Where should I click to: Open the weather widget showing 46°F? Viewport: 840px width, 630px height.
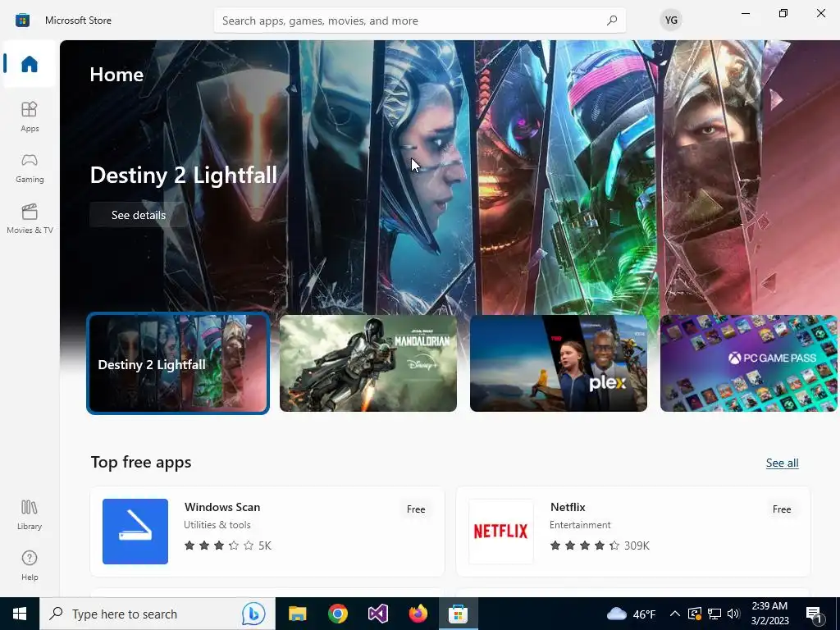(631, 614)
